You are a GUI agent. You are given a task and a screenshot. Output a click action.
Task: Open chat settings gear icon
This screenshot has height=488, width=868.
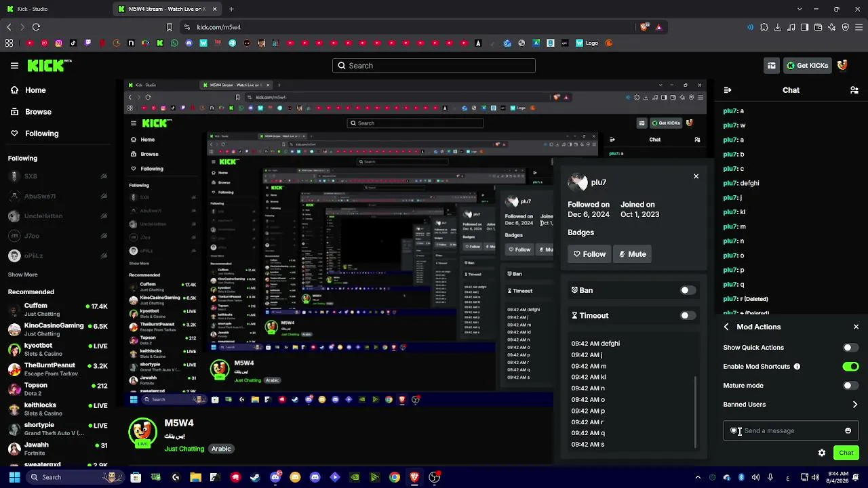point(822,453)
